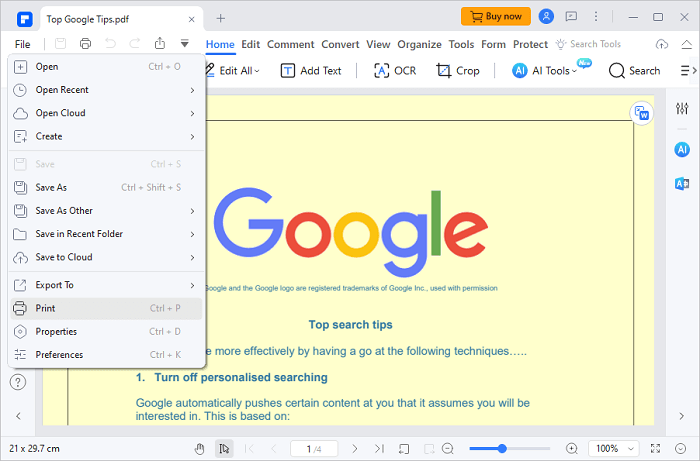Image resolution: width=700 pixels, height=461 pixels.
Task: Switch to the Organize tab
Action: click(x=419, y=44)
